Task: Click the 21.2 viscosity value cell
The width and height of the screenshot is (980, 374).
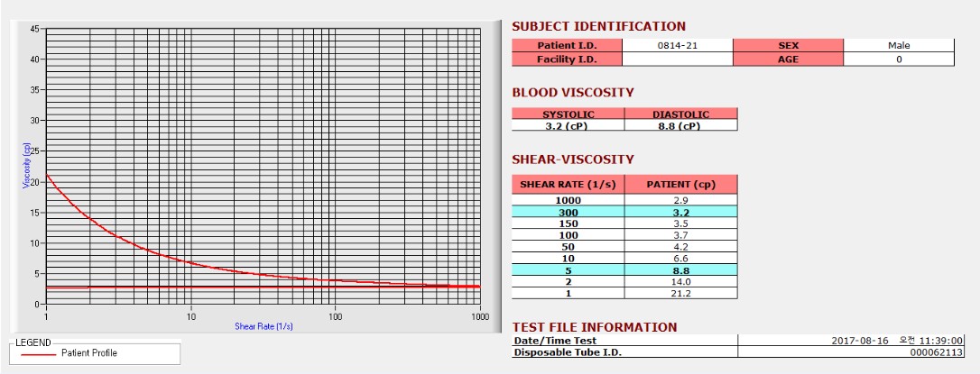Action: point(681,294)
